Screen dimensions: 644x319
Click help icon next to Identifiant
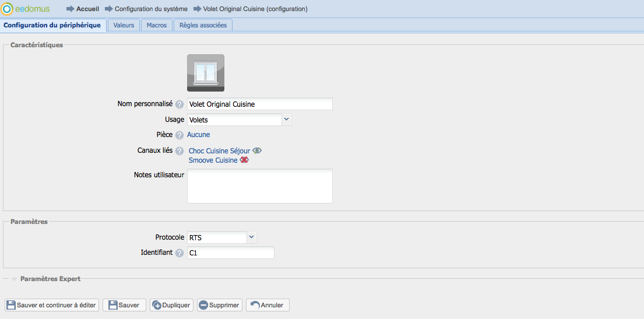pyautogui.click(x=180, y=253)
